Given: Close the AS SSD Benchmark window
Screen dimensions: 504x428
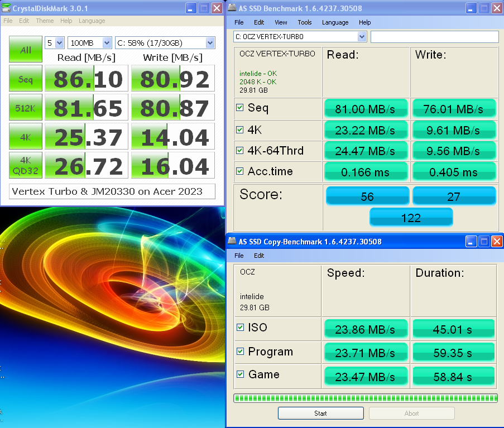Looking at the screenshot, I should (496, 8).
